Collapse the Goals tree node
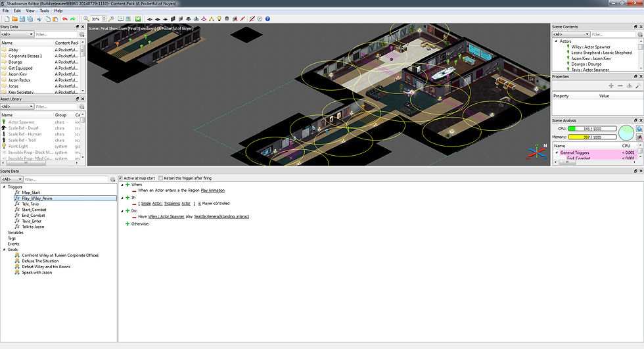This screenshot has height=349, width=644. pyautogui.click(x=5, y=250)
